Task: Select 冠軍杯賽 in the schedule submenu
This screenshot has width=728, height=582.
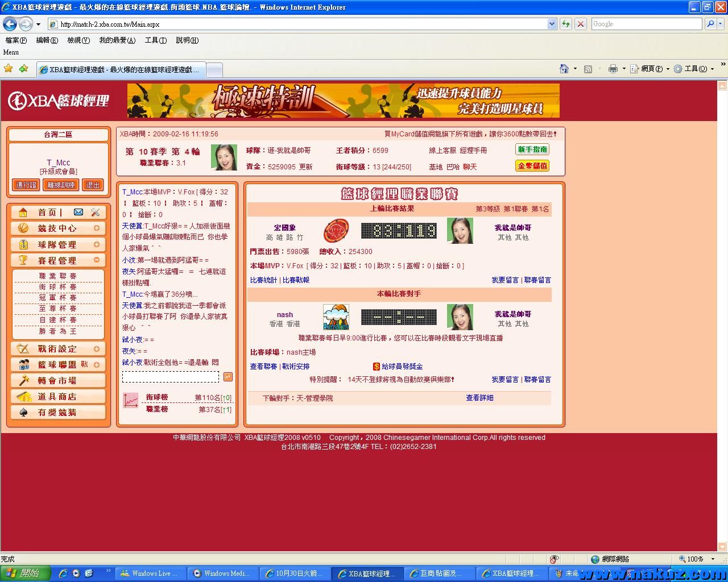Action: pyautogui.click(x=58, y=298)
